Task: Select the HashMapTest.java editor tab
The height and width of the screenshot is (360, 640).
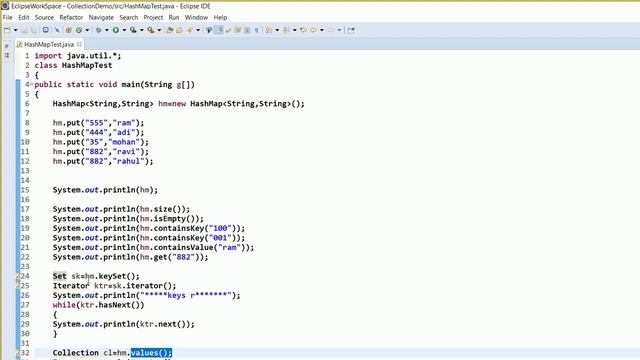Action: tap(49, 44)
